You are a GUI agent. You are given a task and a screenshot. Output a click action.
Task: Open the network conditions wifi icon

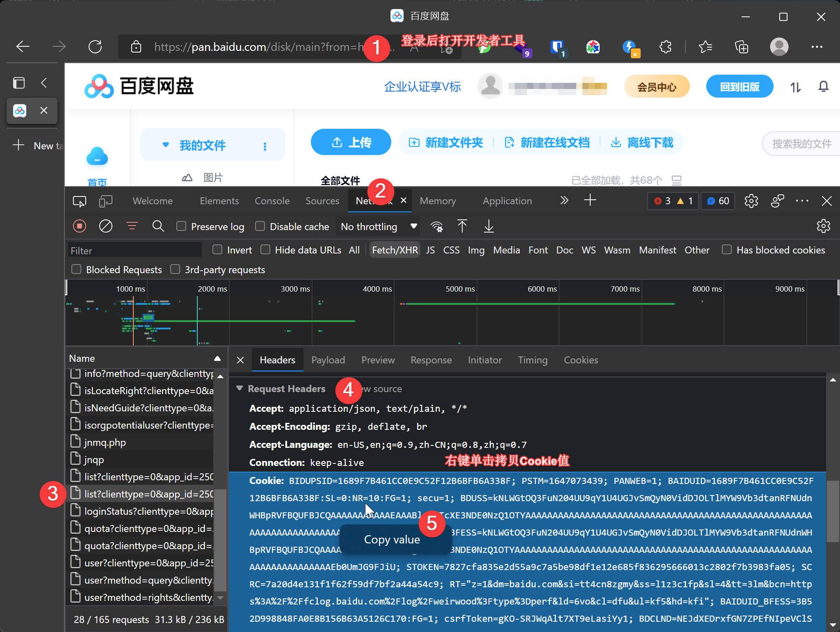tap(436, 226)
